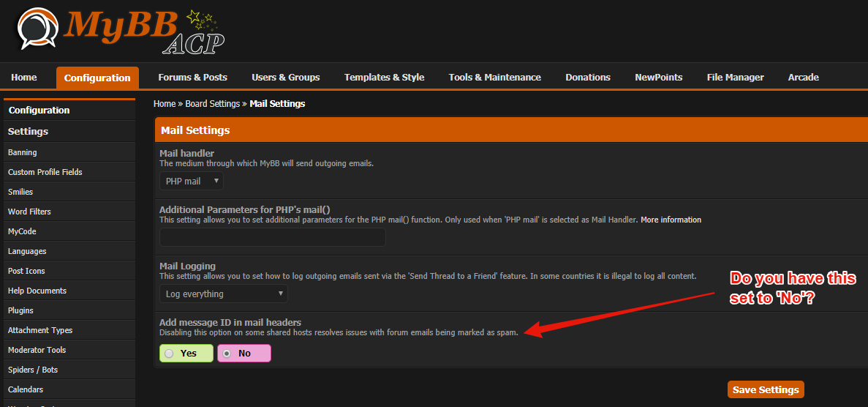Switch to Forums & Posts tab
The image size is (868, 407).
192,77
